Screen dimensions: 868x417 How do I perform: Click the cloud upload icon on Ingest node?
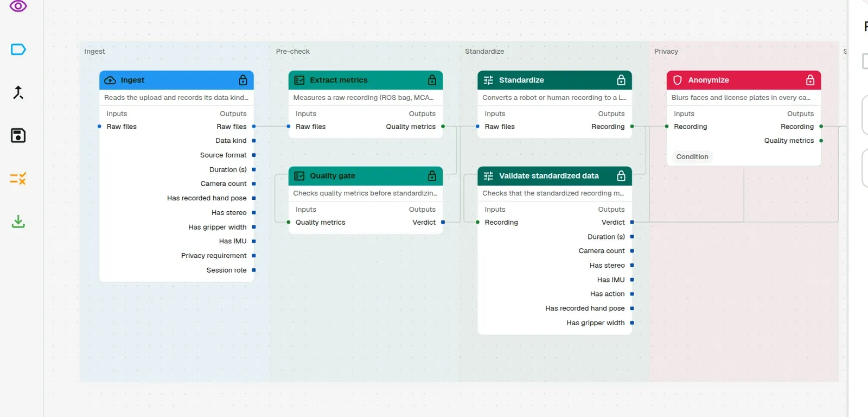(110, 80)
